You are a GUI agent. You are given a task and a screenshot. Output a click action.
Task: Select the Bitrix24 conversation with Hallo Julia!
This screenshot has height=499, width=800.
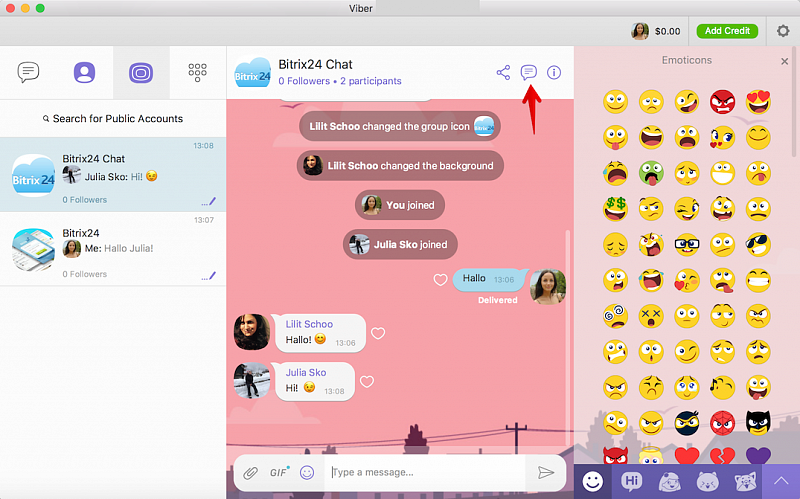(x=113, y=249)
